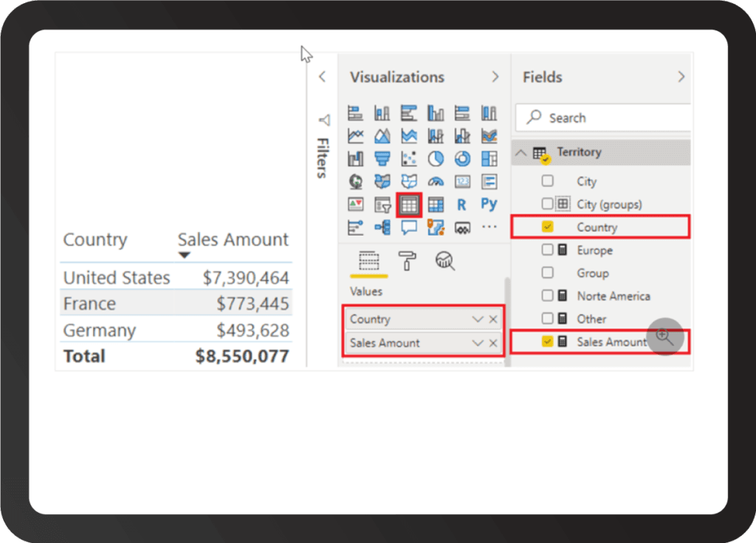Click the zoom magnifier overlay icon
This screenshot has width=756, height=543.
pos(664,337)
